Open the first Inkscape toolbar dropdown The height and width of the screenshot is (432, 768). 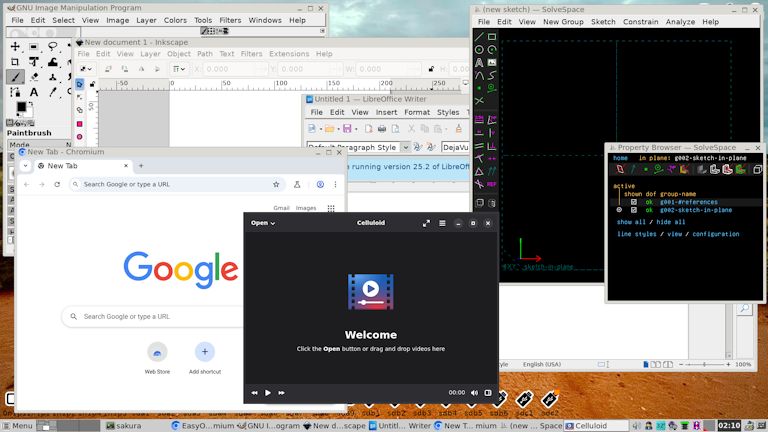pyautogui.click(x=86, y=69)
